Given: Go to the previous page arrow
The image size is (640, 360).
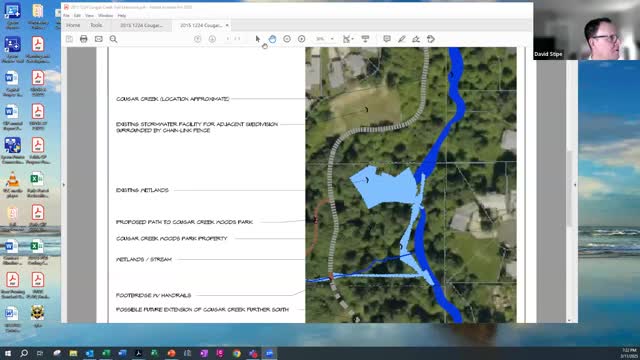Looking at the screenshot, I should click(x=198, y=39).
